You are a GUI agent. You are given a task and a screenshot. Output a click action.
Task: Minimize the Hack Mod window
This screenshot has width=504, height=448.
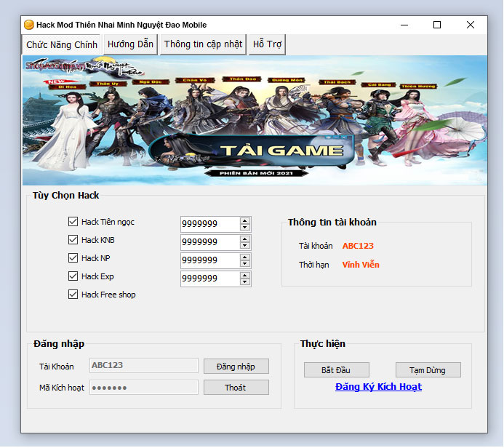[404, 25]
